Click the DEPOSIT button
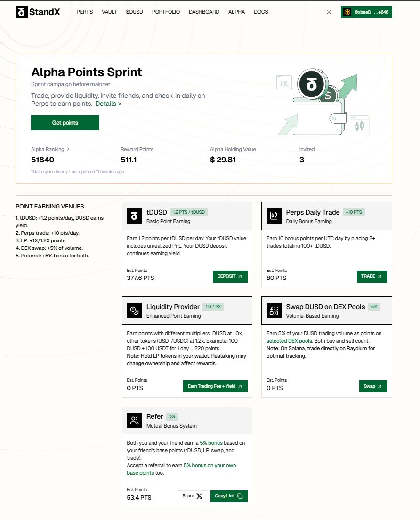This screenshot has height=519, width=420. pyautogui.click(x=230, y=277)
